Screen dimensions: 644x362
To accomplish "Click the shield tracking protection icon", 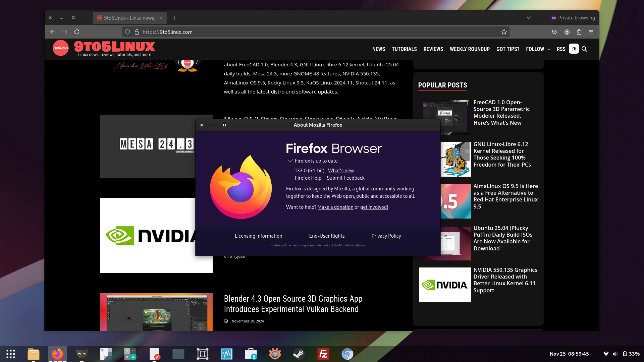I will click(x=127, y=32).
